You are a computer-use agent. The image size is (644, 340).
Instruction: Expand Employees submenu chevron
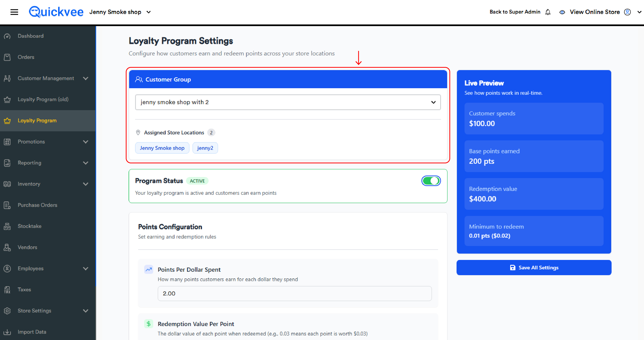86,268
